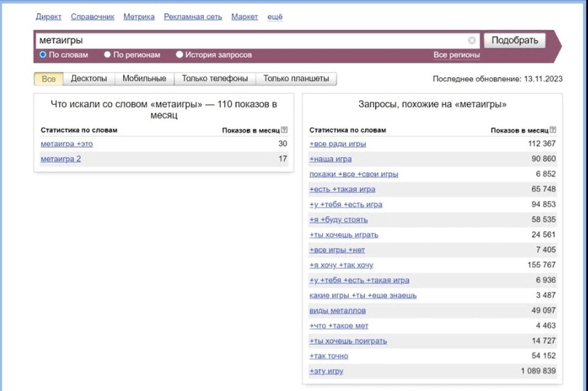588x391 pixels.
Task: Expand the ещё menu in top navigation
Action: click(275, 17)
